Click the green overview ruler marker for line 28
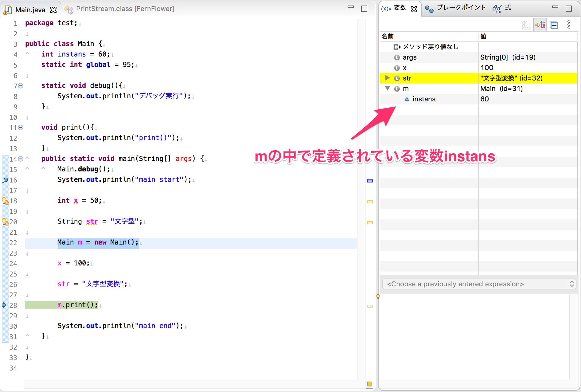 [370, 306]
